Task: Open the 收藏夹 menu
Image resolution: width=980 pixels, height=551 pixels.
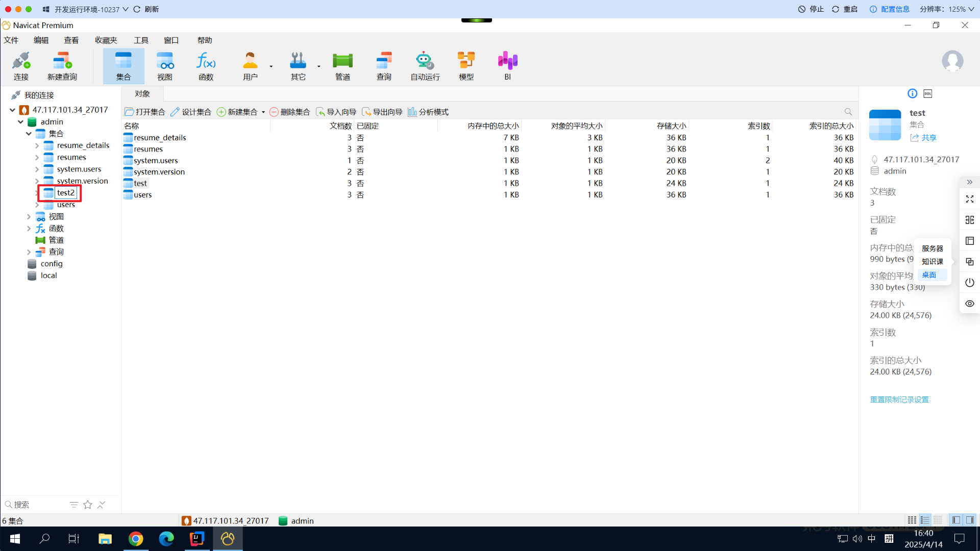Action: (x=106, y=40)
